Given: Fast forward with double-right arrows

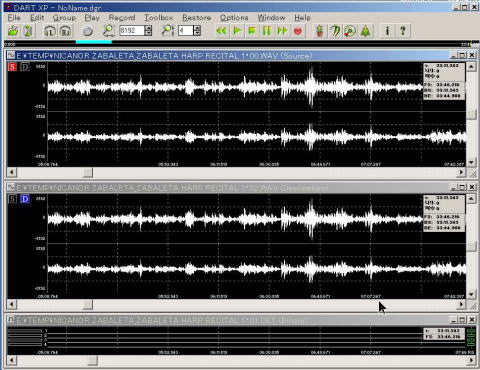Looking at the screenshot, I should coord(282,31).
